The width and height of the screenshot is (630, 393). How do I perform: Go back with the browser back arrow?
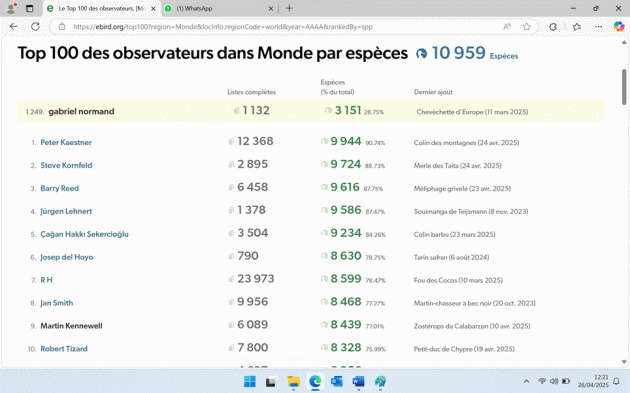[14, 27]
